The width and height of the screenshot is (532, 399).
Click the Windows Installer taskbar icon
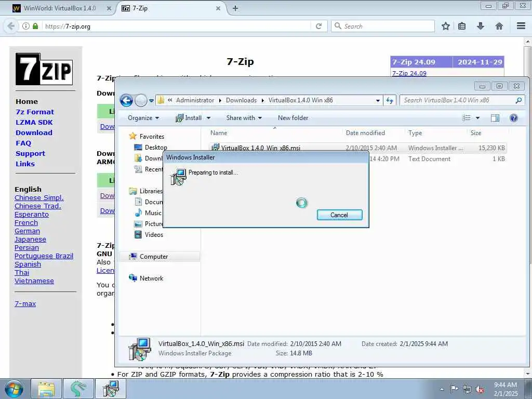[111, 389]
